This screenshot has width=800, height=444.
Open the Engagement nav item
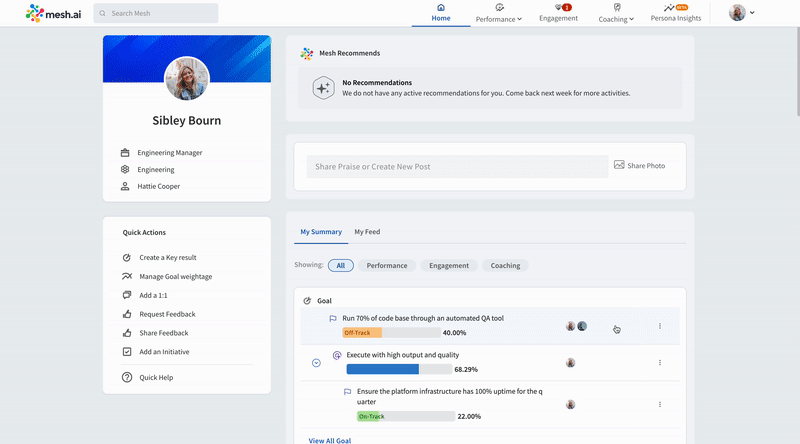point(558,17)
